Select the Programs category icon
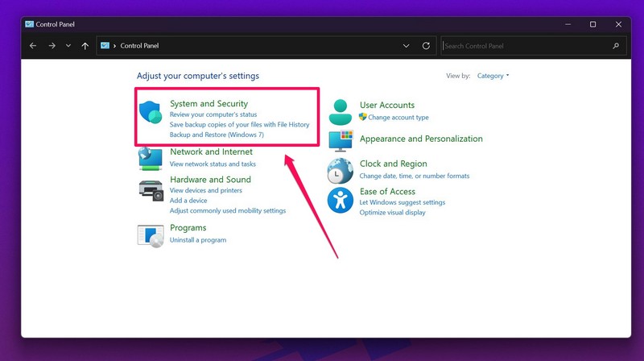 point(151,234)
